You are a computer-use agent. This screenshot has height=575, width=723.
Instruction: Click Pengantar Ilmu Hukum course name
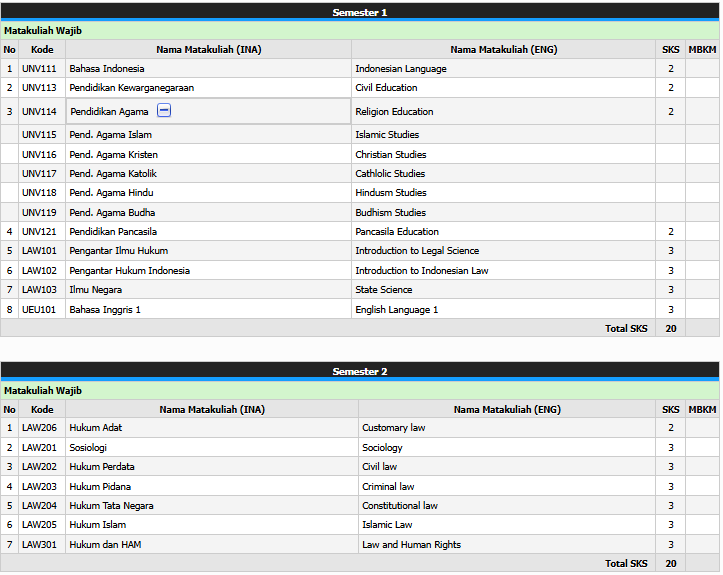coord(119,251)
